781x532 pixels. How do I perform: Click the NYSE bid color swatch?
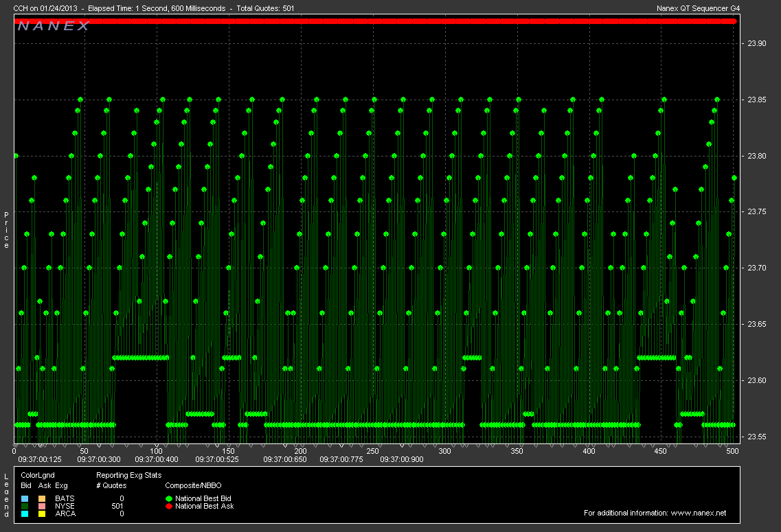[25, 506]
